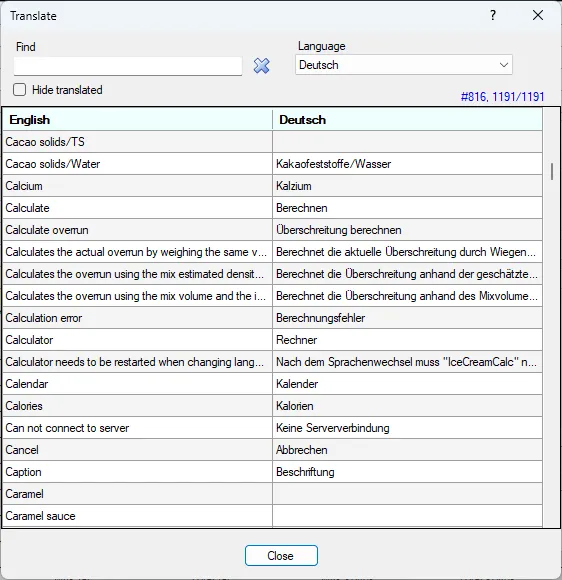Select 'Can not connect to server' cell
Image resolution: width=562 pixels, height=580 pixels.
[x=137, y=428]
